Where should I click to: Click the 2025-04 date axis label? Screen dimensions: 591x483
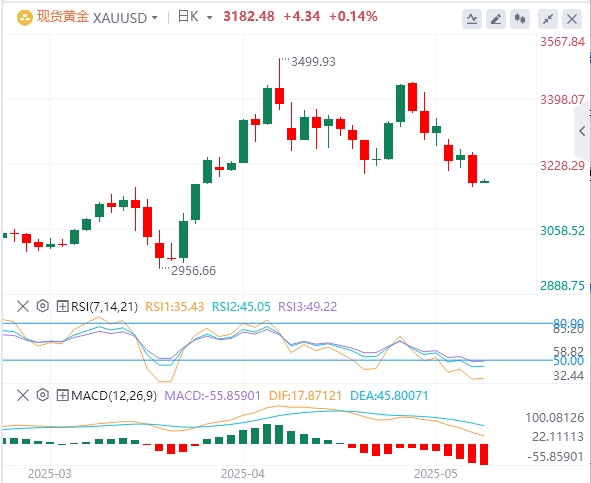(243, 474)
